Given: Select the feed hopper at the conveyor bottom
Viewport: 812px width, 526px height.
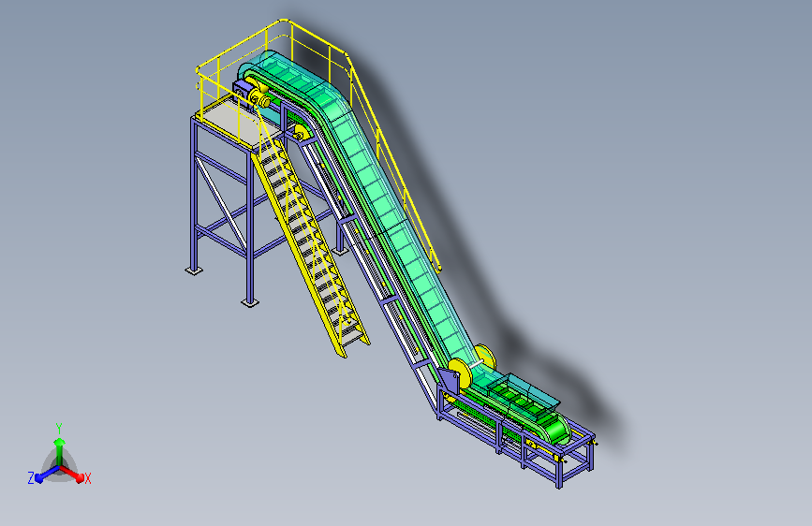Looking at the screenshot, I should click(x=523, y=395).
